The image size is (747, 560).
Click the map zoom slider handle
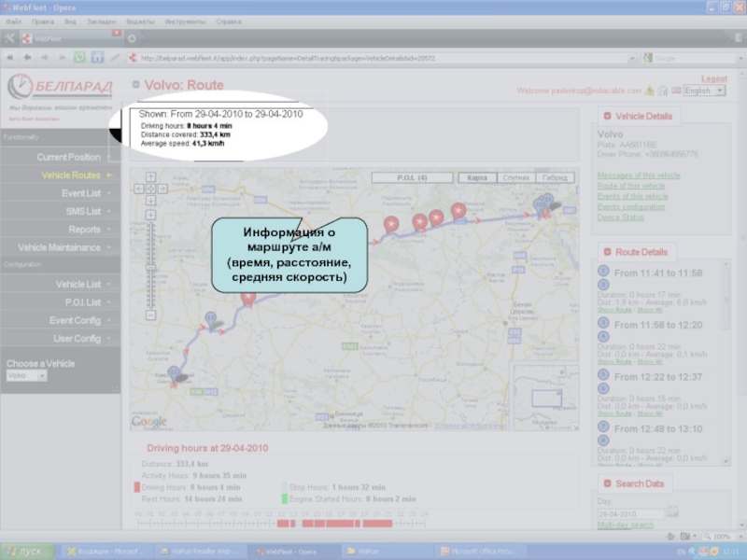pyautogui.click(x=150, y=268)
